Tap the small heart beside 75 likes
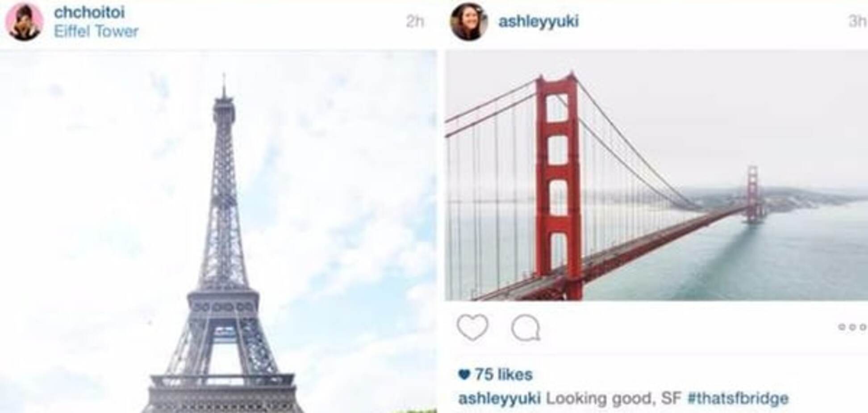This screenshot has height=413, width=868. [x=464, y=374]
